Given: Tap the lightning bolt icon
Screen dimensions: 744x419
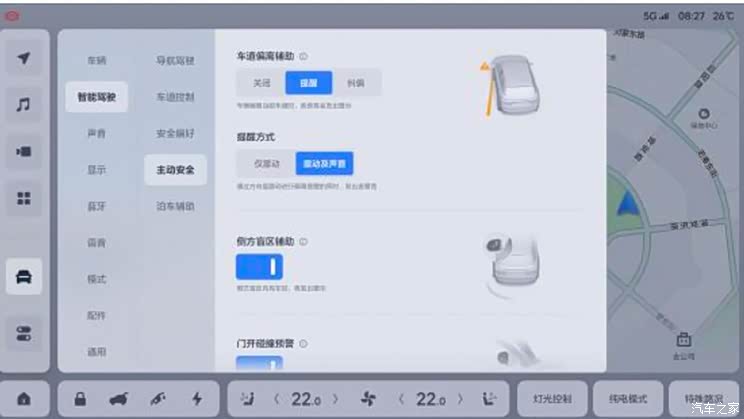Looking at the screenshot, I should (197, 399).
